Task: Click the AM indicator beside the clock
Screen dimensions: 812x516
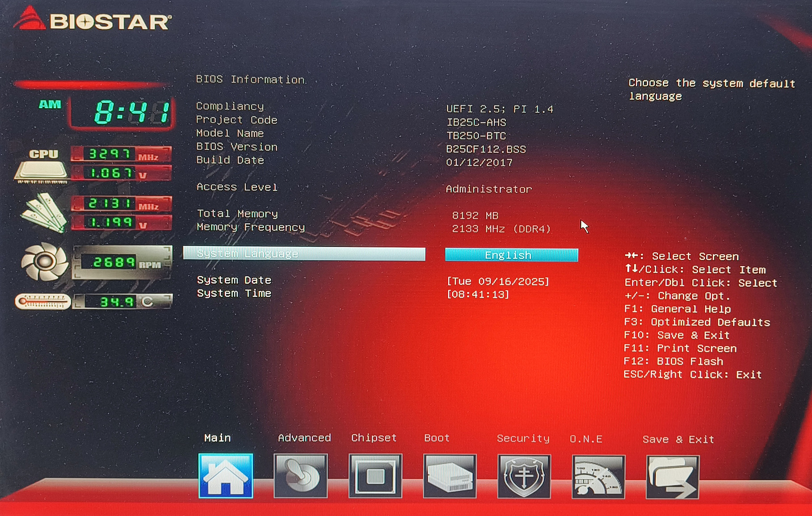Action: point(50,105)
